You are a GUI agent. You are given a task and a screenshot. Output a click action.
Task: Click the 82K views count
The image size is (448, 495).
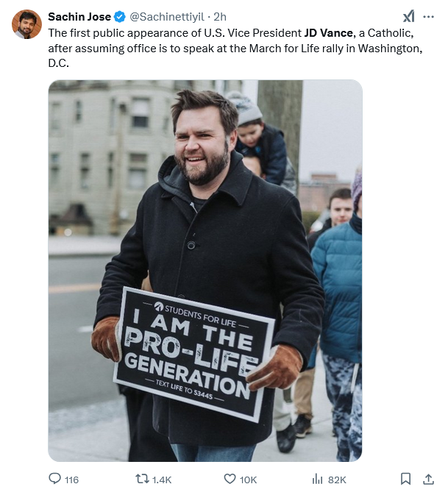(x=337, y=480)
